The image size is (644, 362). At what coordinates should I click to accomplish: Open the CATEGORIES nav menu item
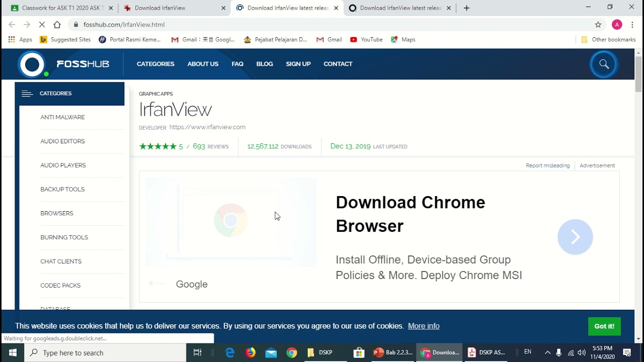(155, 64)
